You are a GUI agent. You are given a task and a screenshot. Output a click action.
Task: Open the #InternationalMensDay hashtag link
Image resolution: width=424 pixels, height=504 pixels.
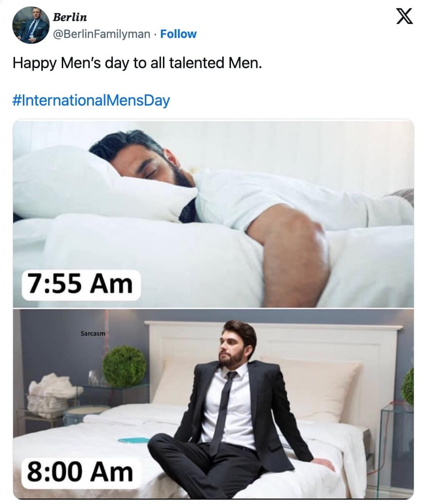point(91,100)
